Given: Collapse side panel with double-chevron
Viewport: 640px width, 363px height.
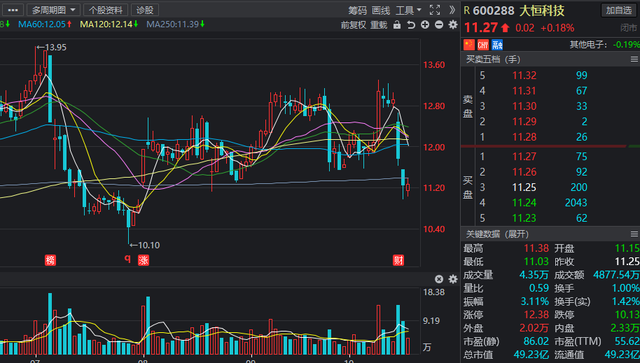Looking at the screenshot, I should [x=452, y=10].
